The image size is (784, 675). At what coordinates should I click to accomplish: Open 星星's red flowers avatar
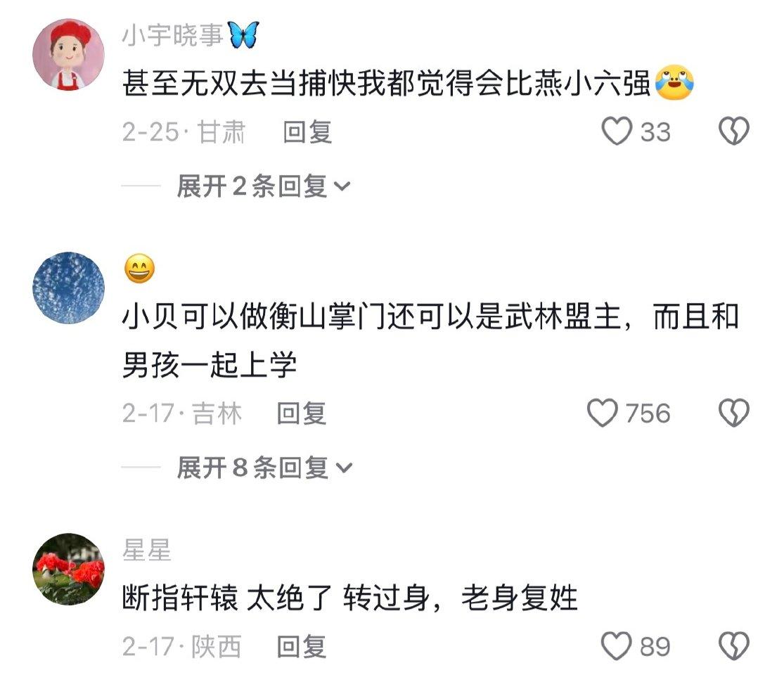tap(68, 570)
